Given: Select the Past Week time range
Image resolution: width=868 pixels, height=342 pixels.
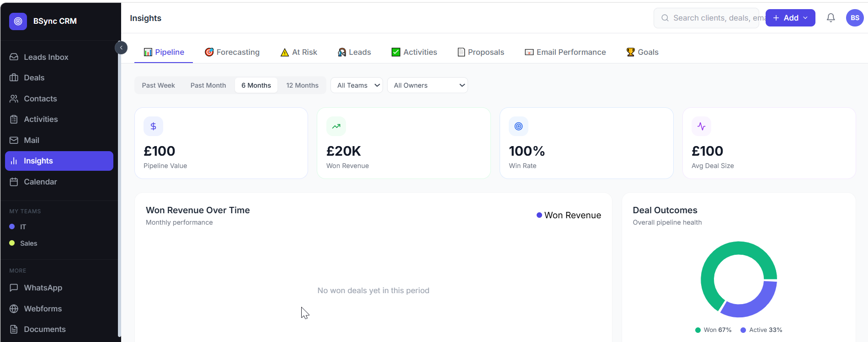Looking at the screenshot, I should (158, 85).
